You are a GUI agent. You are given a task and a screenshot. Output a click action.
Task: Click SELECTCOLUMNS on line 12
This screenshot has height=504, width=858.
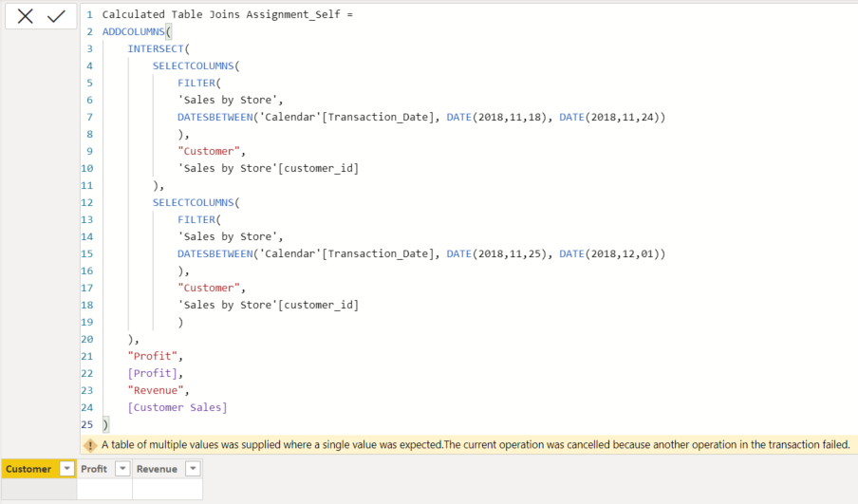click(x=194, y=202)
